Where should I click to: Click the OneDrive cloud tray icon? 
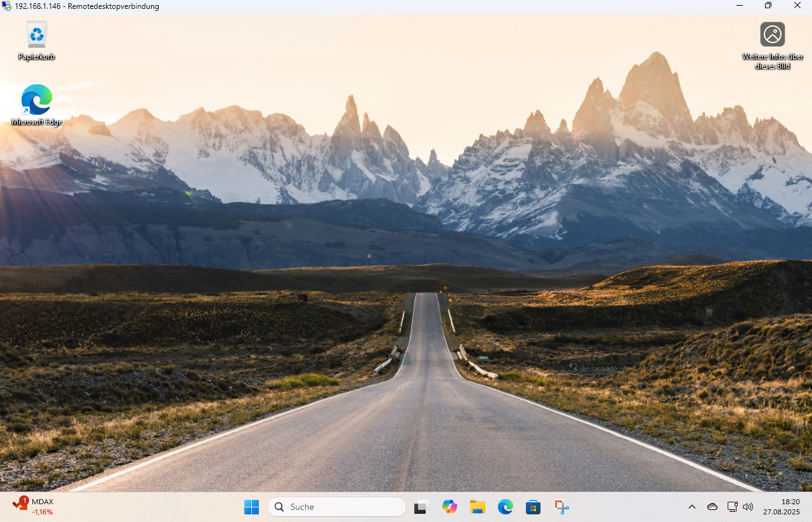(x=712, y=507)
